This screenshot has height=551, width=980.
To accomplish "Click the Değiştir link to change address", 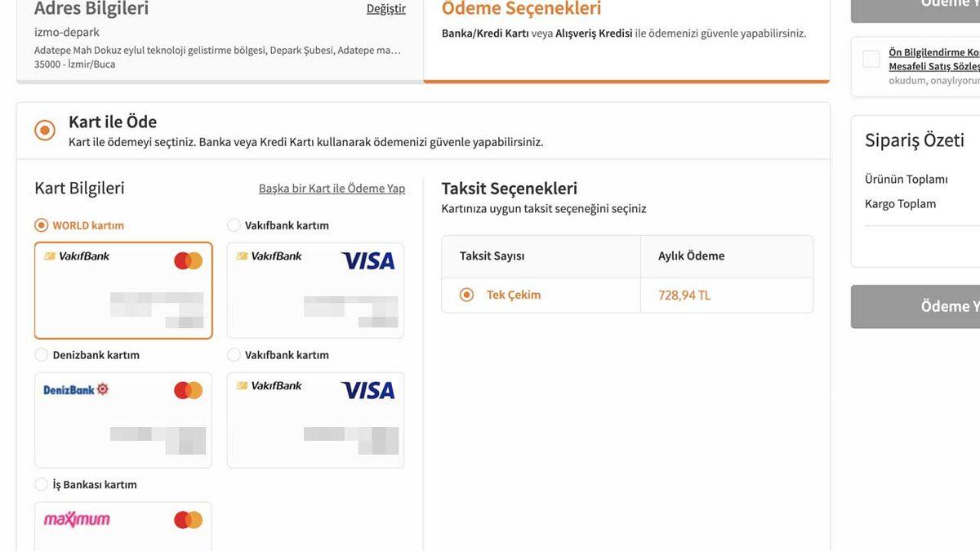I will (x=385, y=8).
